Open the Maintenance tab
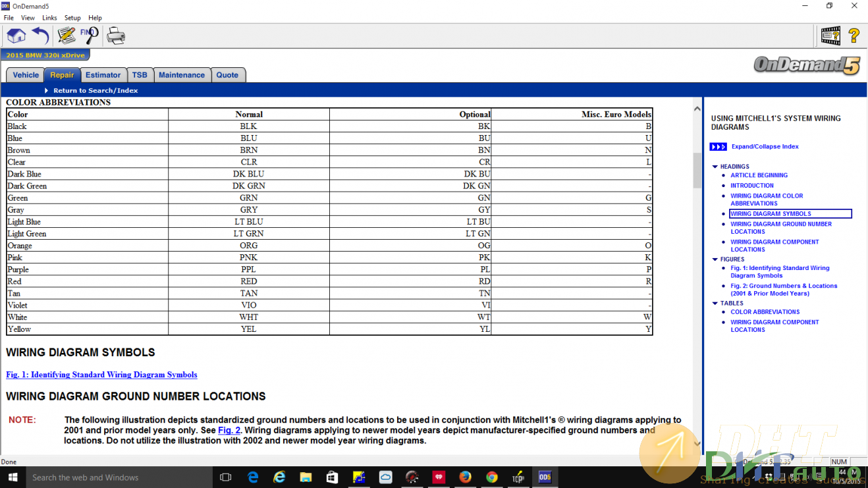868x488 pixels. pos(181,75)
